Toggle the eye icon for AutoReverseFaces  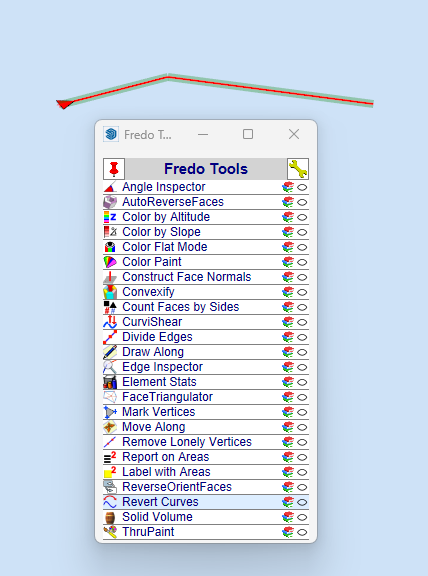(x=302, y=202)
